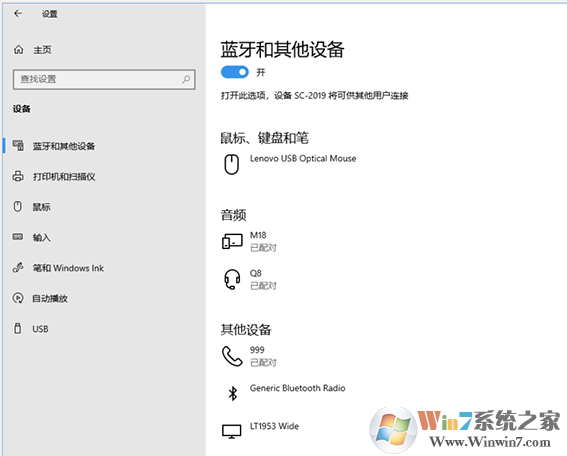This screenshot has width=567, height=456.
Task: Click the 设置 window title
Action: coord(50,14)
